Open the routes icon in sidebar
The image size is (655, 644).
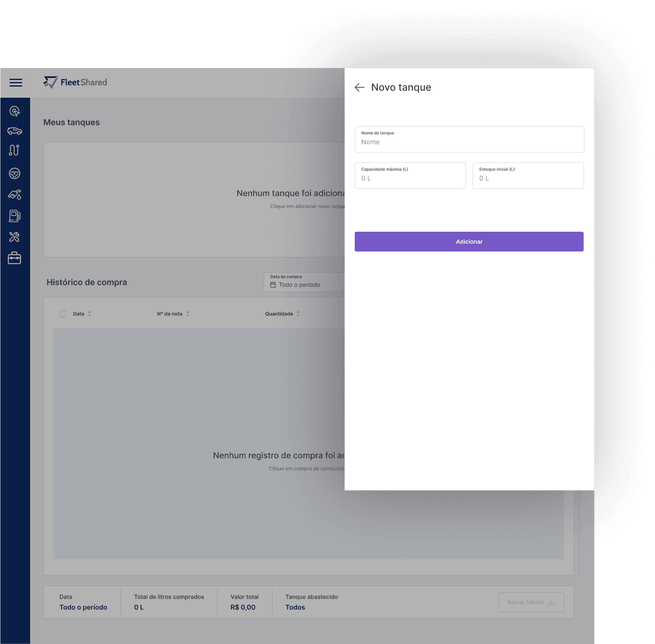(14, 150)
